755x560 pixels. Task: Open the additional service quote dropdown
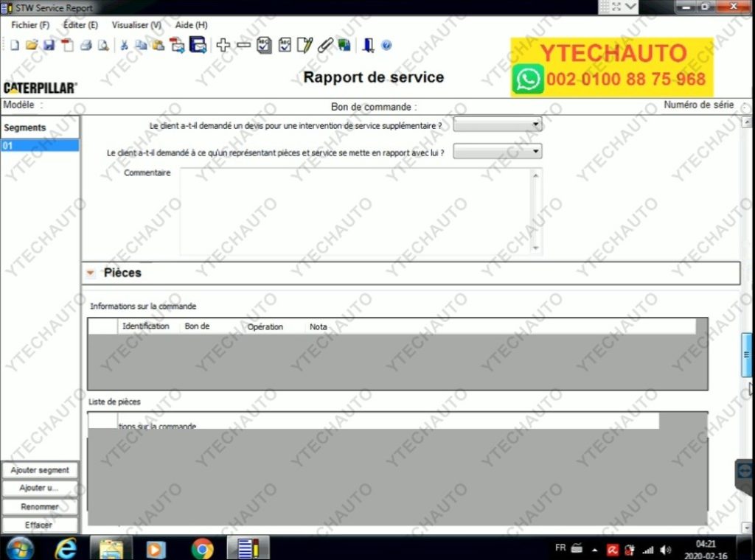tap(498, 125)
